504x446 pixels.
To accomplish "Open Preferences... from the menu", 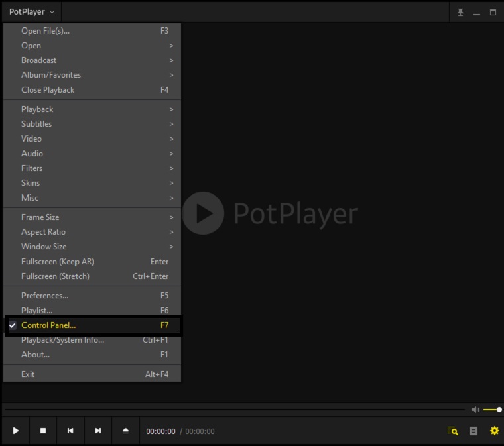I will pyautogui.click(x=92, y=296).
